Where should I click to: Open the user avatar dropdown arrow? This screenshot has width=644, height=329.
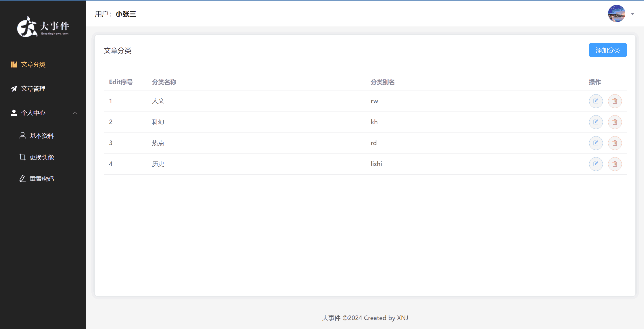[x=632, y=14]
